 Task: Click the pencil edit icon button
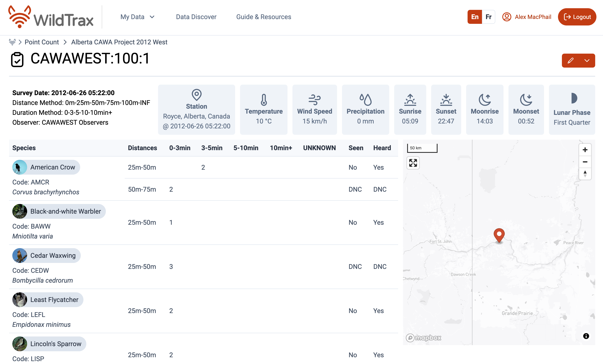(571, 60)
